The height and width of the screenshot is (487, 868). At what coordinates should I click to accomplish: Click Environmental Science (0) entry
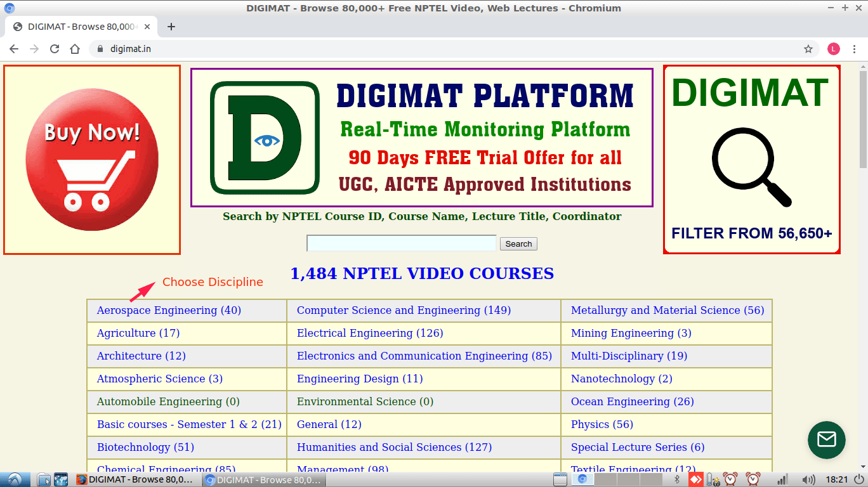coord(365,401)
